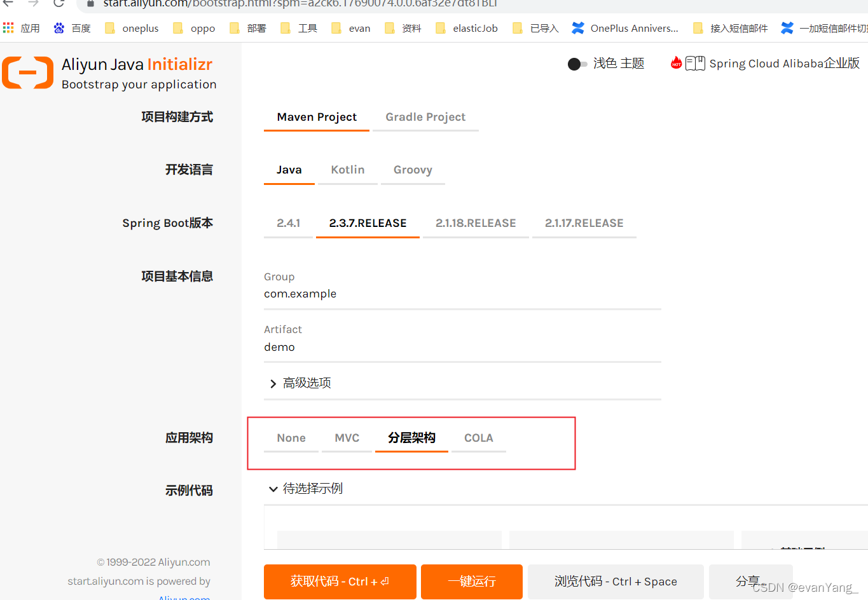Viewport: 868px width, 600px height.
Task: Open the Baidu paw bookmark icon
Action: click(x=59, y=28)
